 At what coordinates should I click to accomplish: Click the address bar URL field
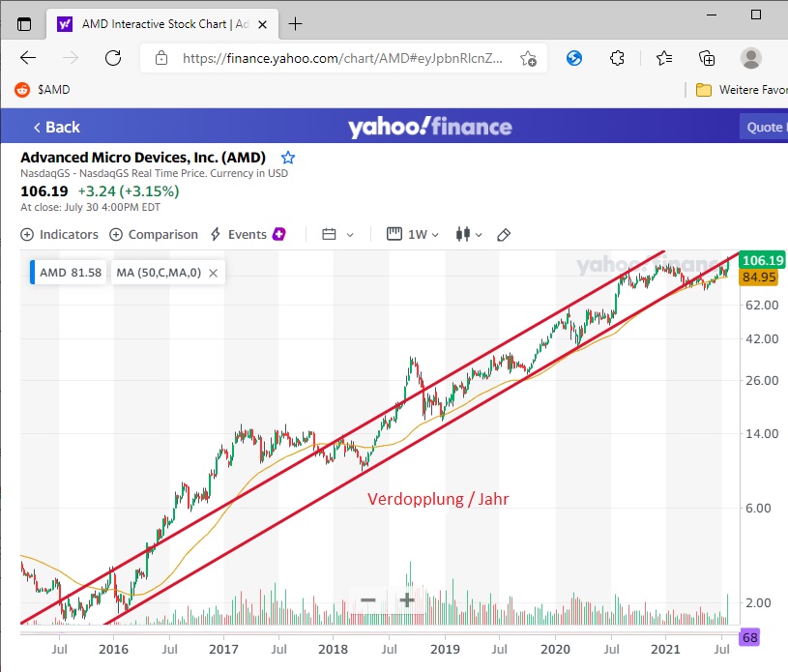click(343, 58)
